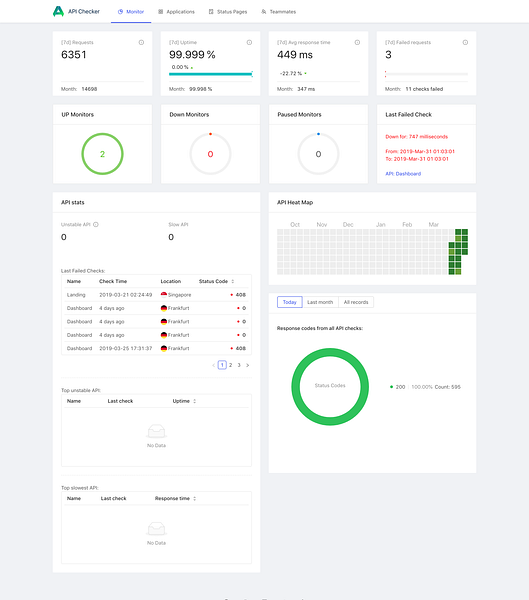Click the 11 checks failed text

pyautogui.click(x=424, y=89)
